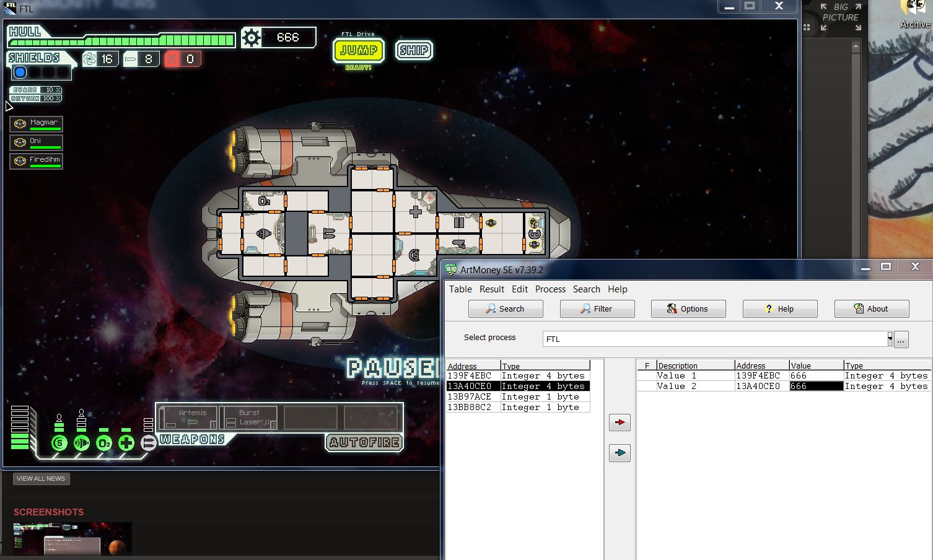Toggle the Autofire button in FTL
Image resolution: width=933 pixels, height=560 pixels.
click(364, 442)
